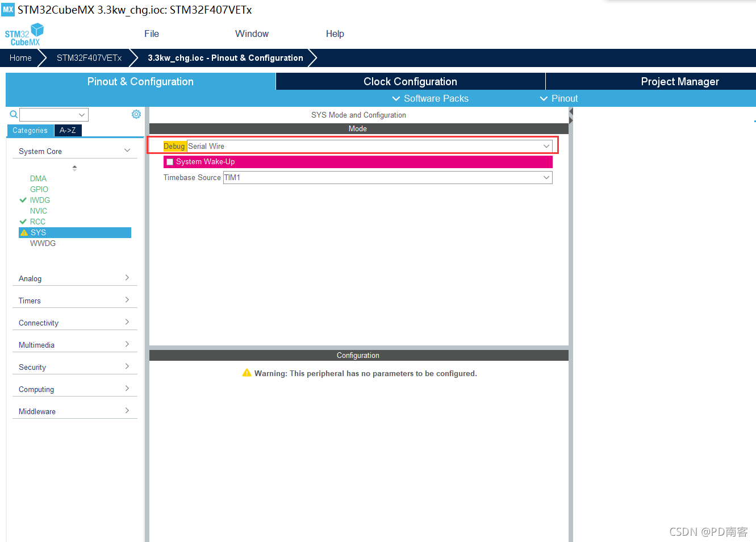Select the Categories tab
The height and width of the screenshot is (542, 756).
30,130
